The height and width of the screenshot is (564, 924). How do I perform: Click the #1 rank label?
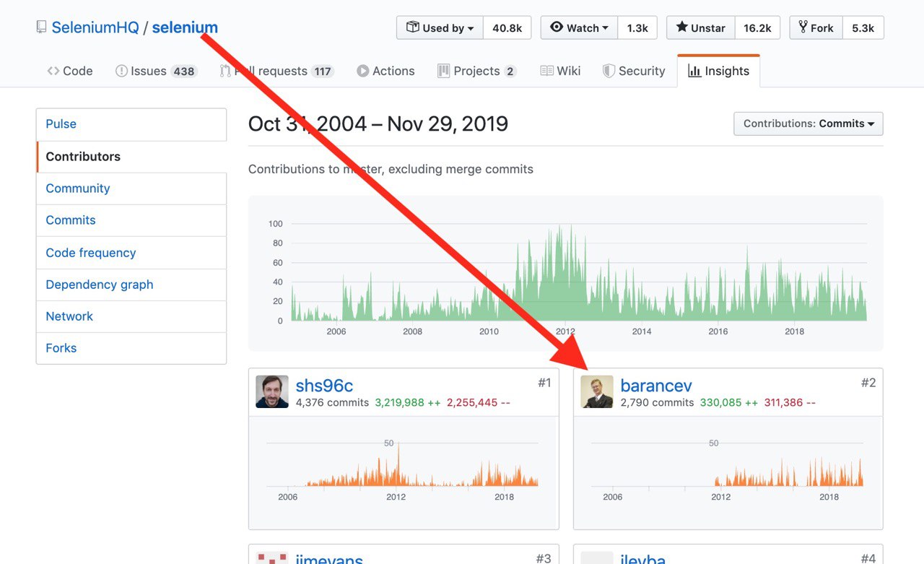tap(544, 383)
